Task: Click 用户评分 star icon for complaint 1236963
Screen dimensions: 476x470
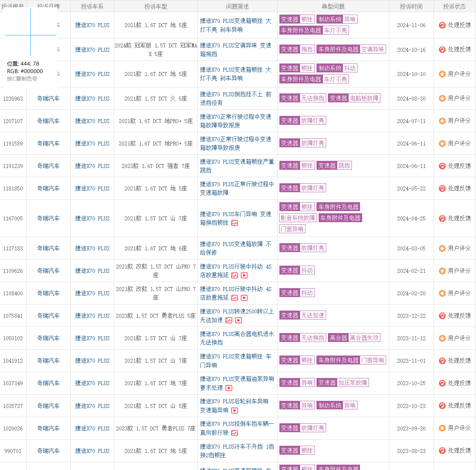Action: tap(442, 98)
